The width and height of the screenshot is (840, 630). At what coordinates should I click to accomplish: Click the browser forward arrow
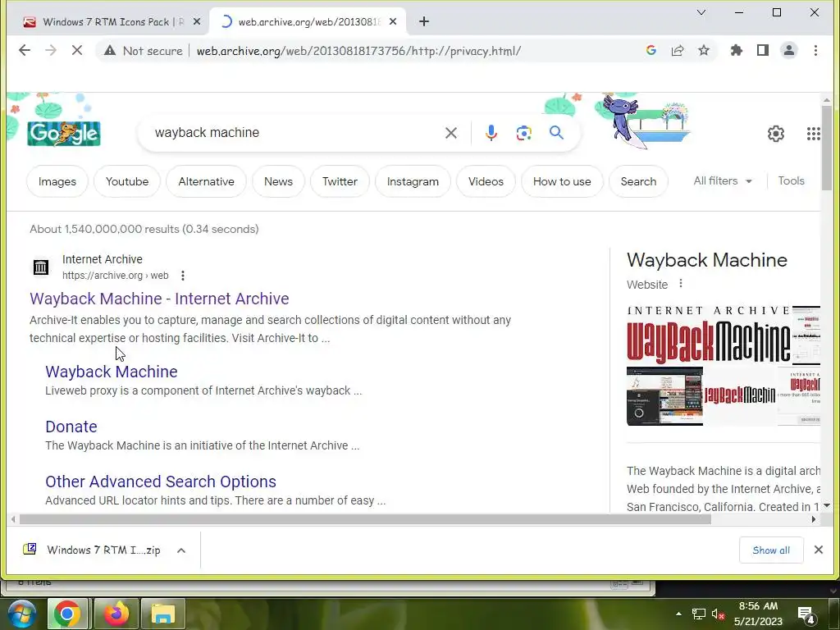click(x=50, y=50)
